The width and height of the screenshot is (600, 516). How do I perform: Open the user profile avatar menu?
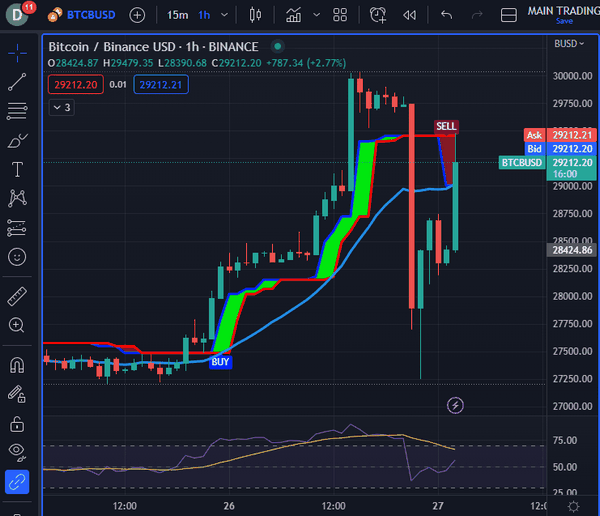click(17, 15)
